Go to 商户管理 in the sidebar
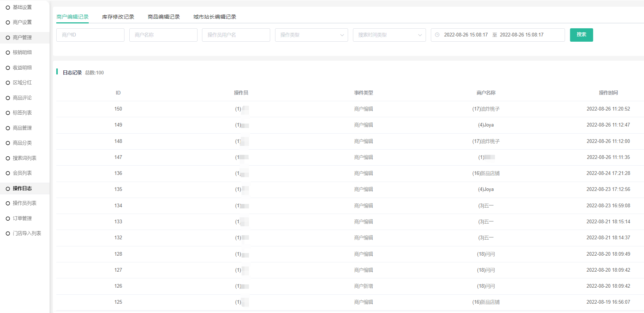The height and width of the screenshot is (313, 644). pos(22,38)
